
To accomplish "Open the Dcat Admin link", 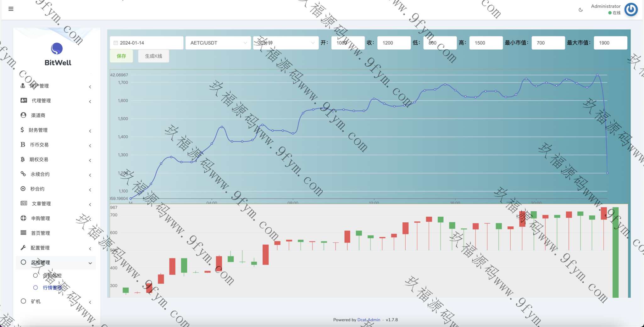I will pos(369,320).
